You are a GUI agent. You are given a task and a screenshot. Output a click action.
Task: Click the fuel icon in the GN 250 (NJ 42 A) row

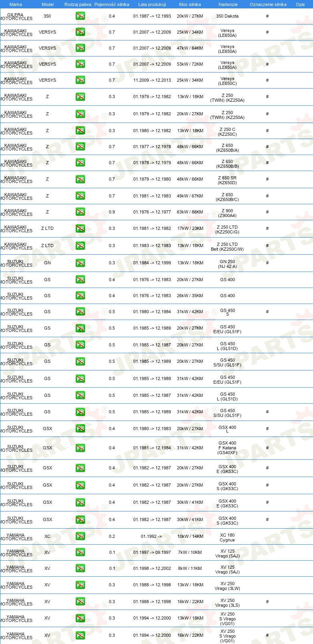click(x=80, y=263)
